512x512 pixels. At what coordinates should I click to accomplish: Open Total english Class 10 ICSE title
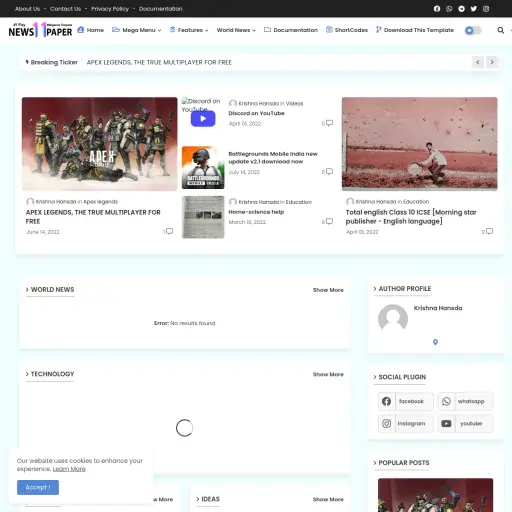pyautogui.click(x=411, y=217)
